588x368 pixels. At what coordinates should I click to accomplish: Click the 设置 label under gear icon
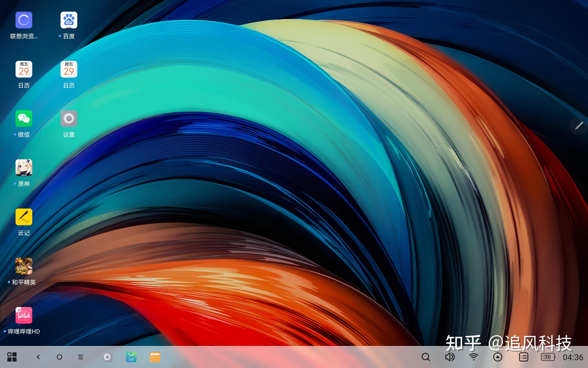tap(69, 134)
